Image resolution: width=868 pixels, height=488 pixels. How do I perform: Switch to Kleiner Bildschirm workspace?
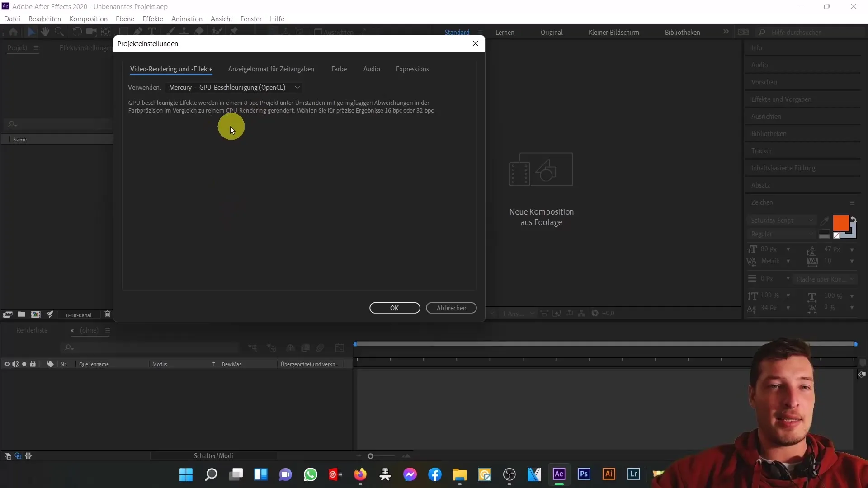coord(613,33)
